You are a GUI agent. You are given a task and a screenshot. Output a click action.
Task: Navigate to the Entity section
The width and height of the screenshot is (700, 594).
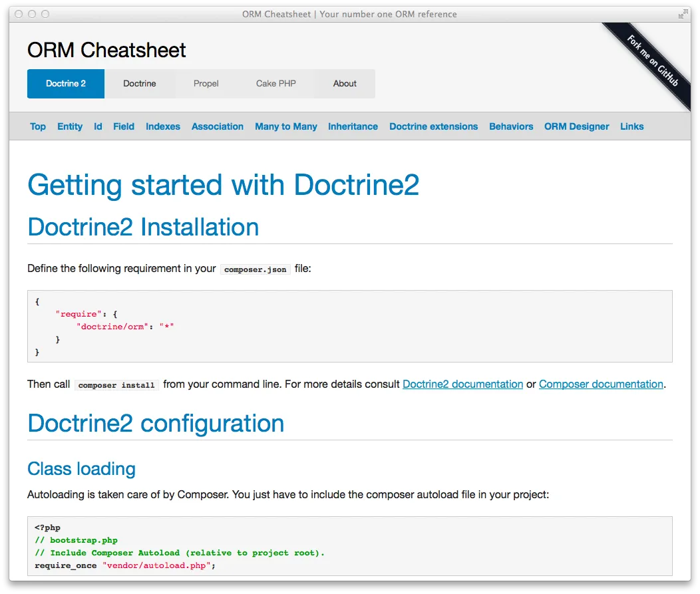[70, 126]
